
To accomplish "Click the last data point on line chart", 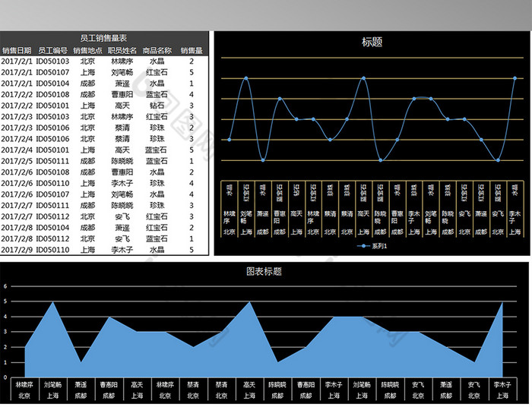I will (x=515, y=78).
